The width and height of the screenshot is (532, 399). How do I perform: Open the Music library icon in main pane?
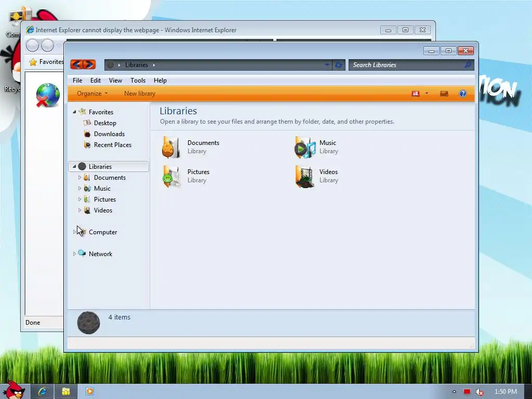pyautogui.click(x=304, y=147)
